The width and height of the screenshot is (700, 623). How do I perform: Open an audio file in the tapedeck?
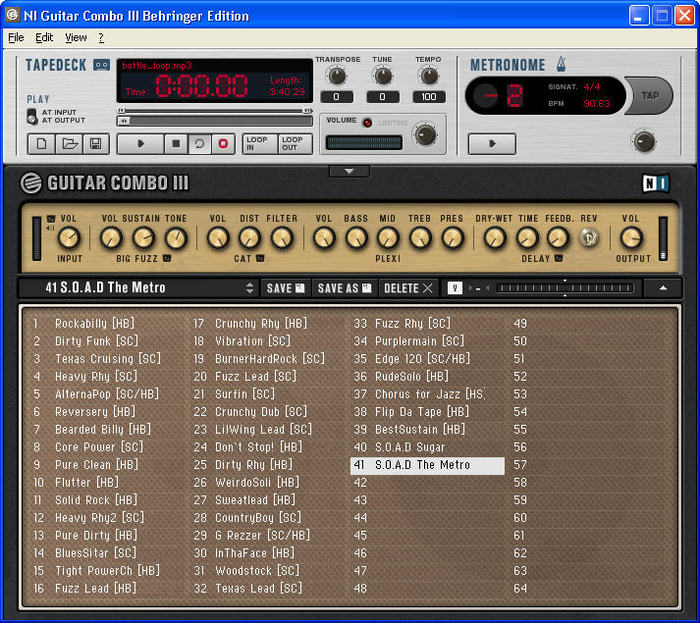(x=69, y=144)
